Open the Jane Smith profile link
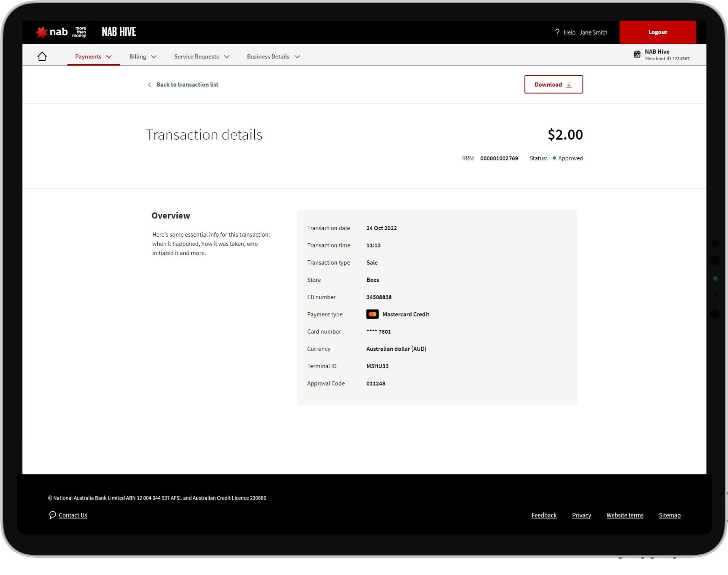728x575 pixels. (x=593, y=32)
